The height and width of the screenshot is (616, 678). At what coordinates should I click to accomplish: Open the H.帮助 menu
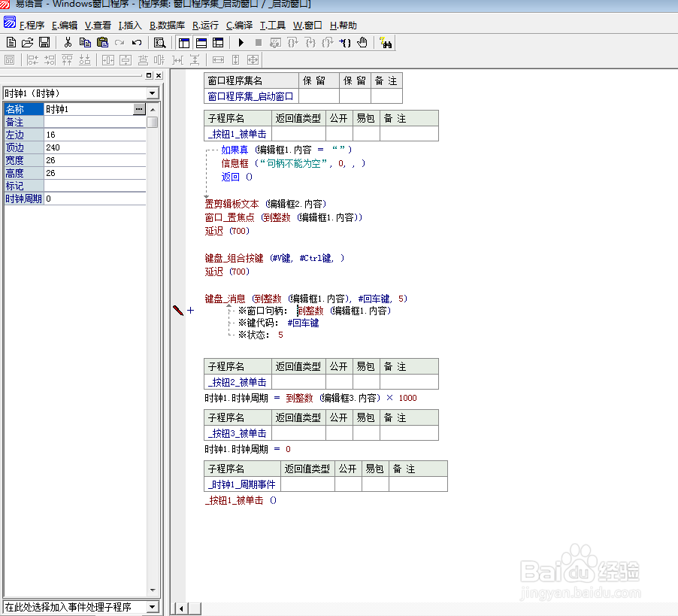344,25
